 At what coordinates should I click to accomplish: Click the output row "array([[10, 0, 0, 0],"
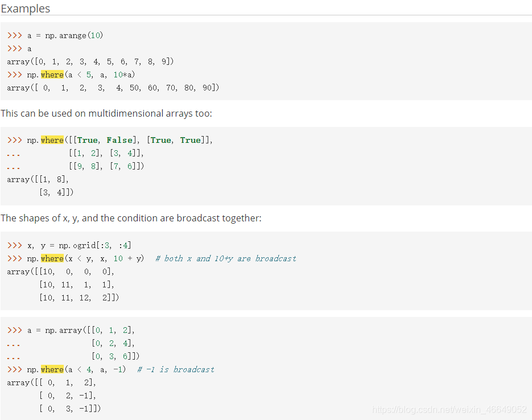pos(60,271)
